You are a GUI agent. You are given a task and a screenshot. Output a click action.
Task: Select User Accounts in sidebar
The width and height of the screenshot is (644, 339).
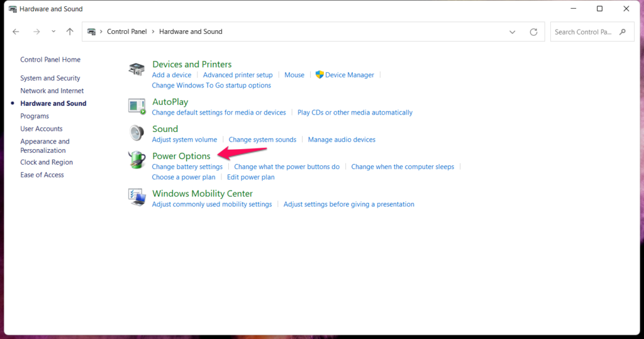41,128
